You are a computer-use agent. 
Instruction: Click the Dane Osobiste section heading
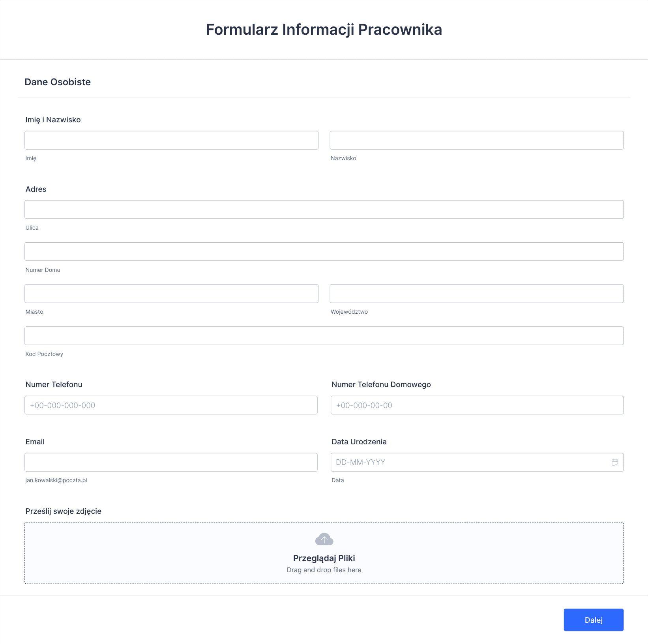(58, 82)
